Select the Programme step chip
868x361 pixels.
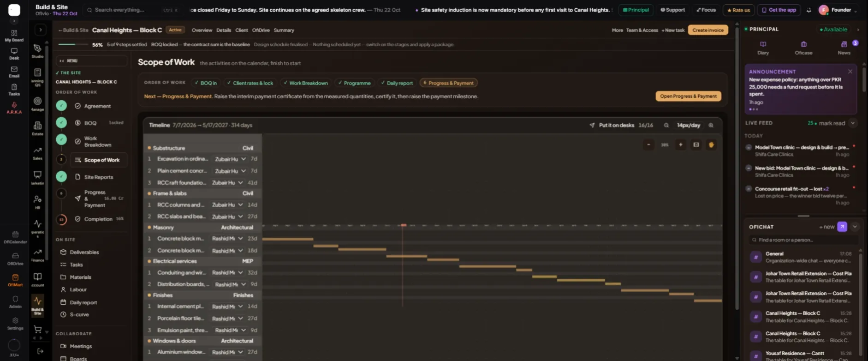(354, 83)
